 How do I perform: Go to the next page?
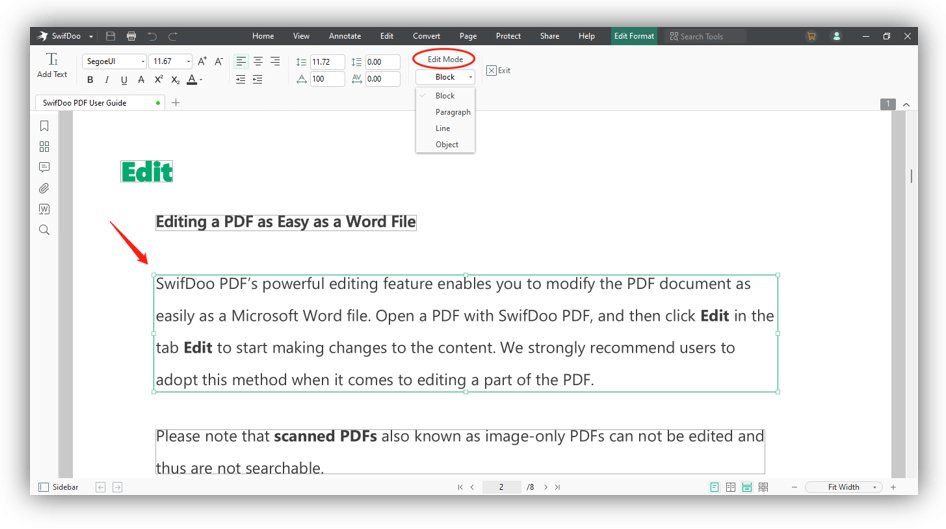546,487
